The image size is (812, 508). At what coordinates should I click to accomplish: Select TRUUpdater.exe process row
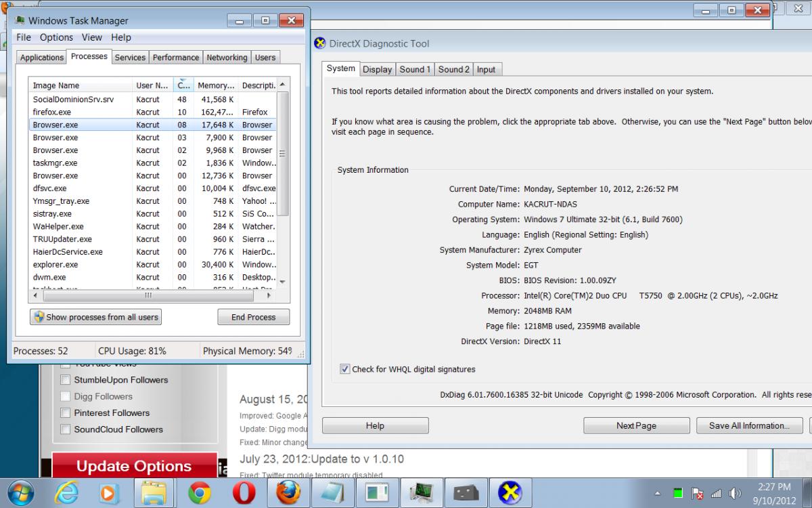click(x=152, y=239)
